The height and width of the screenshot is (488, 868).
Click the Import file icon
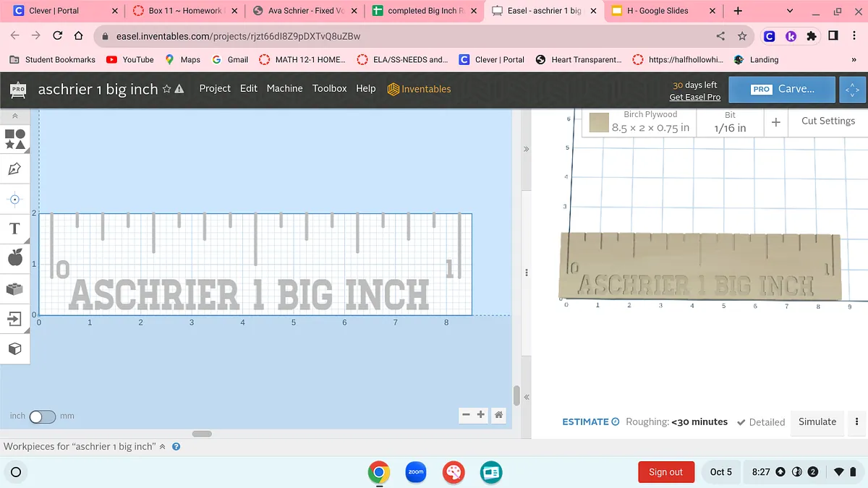(x=14, y=319)
